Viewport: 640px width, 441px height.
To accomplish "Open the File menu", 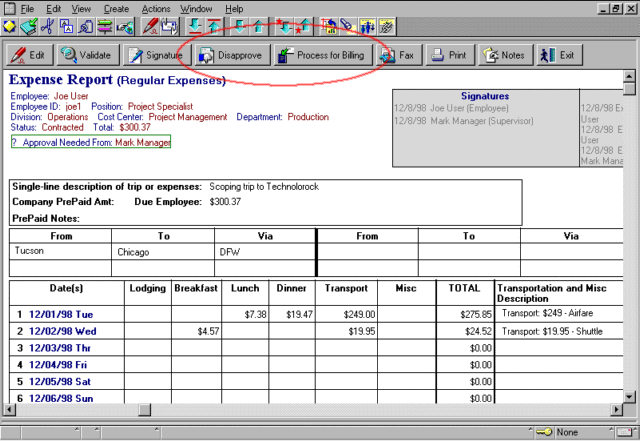I will [27, 9].
